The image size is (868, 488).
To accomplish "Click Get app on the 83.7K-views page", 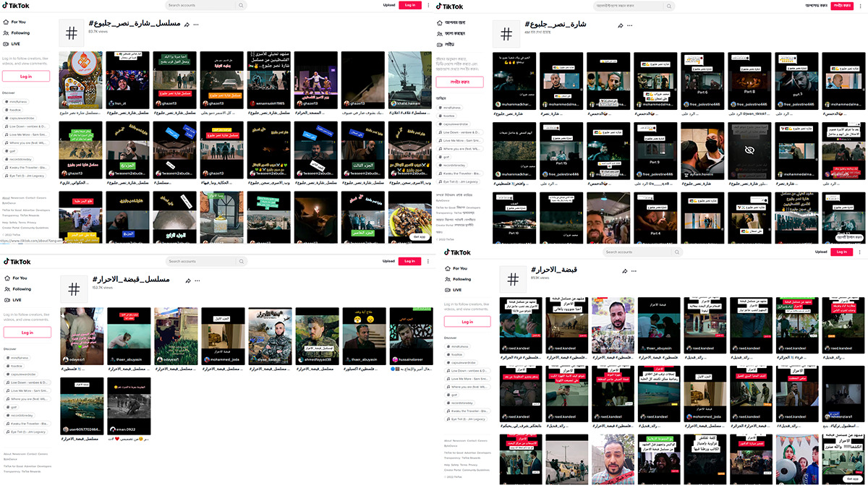I will (419, 236).
